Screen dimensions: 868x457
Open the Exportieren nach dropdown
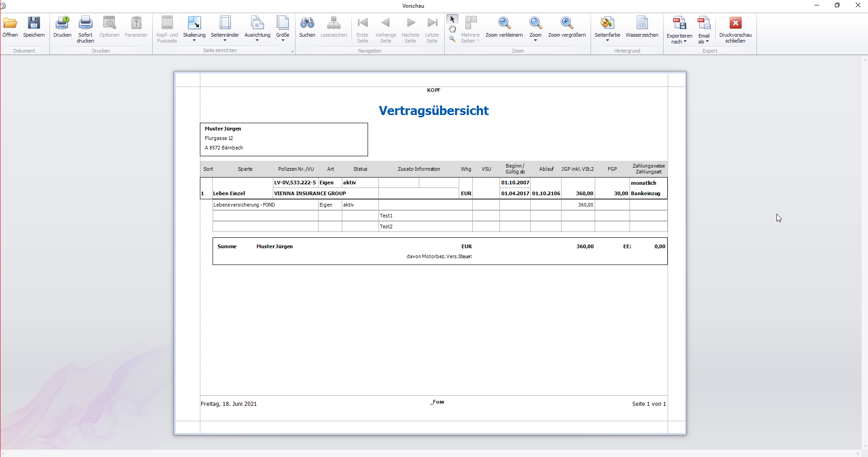click(679, 30)
